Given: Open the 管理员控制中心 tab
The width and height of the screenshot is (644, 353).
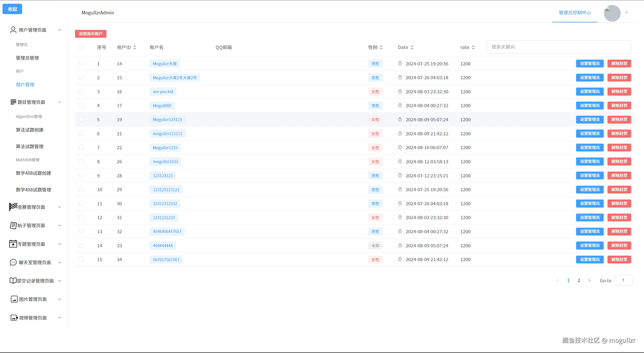Looking at the screenshot, I should point(575,13).
